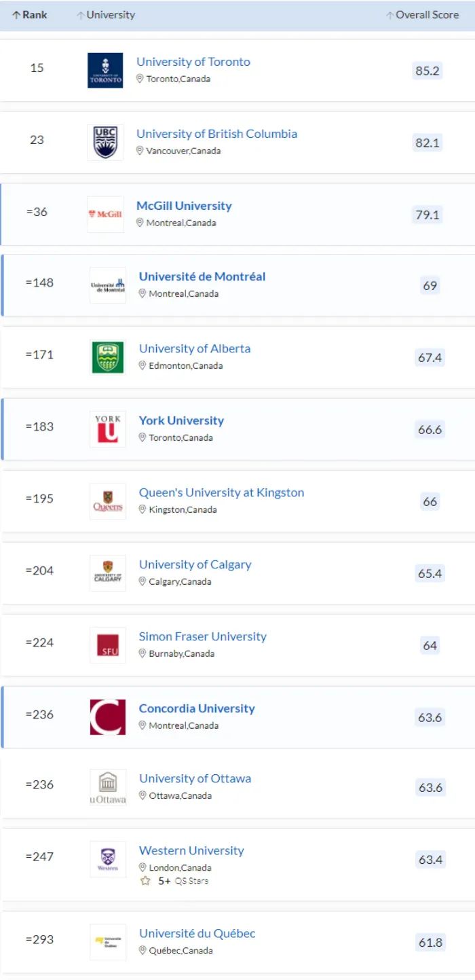Click the 85.2 overall score badge

click(x=427, y=71)
